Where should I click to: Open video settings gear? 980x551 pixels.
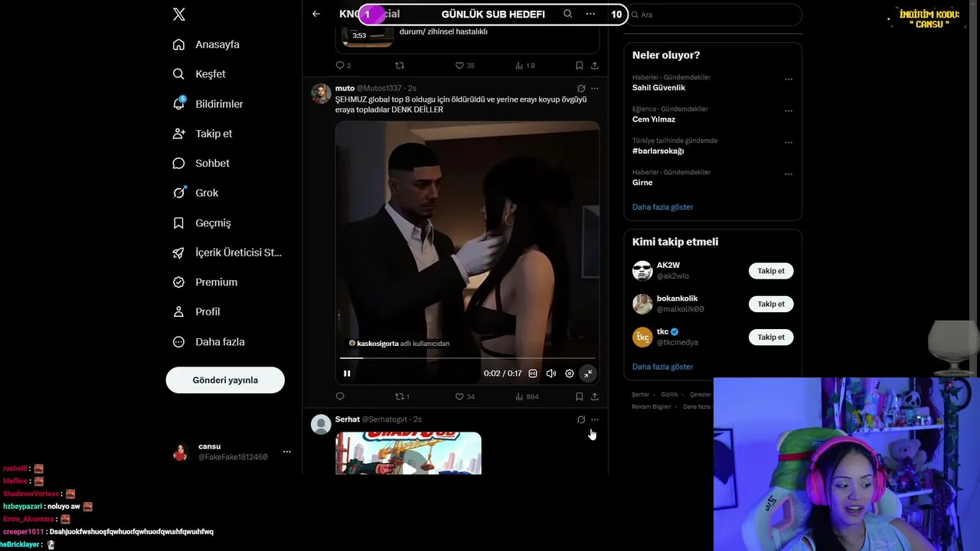(x=570, y=373)
